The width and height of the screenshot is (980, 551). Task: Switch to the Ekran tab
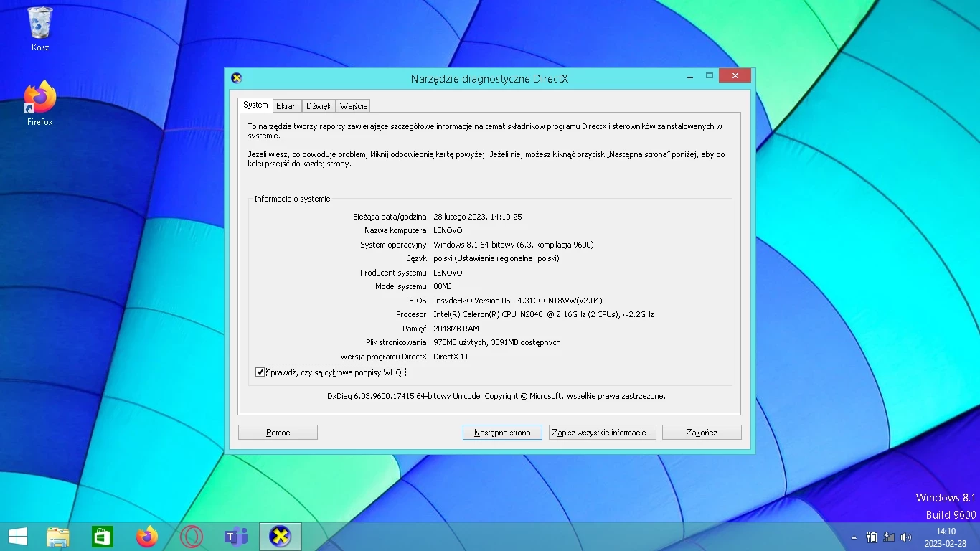click(x=286, y=106)
